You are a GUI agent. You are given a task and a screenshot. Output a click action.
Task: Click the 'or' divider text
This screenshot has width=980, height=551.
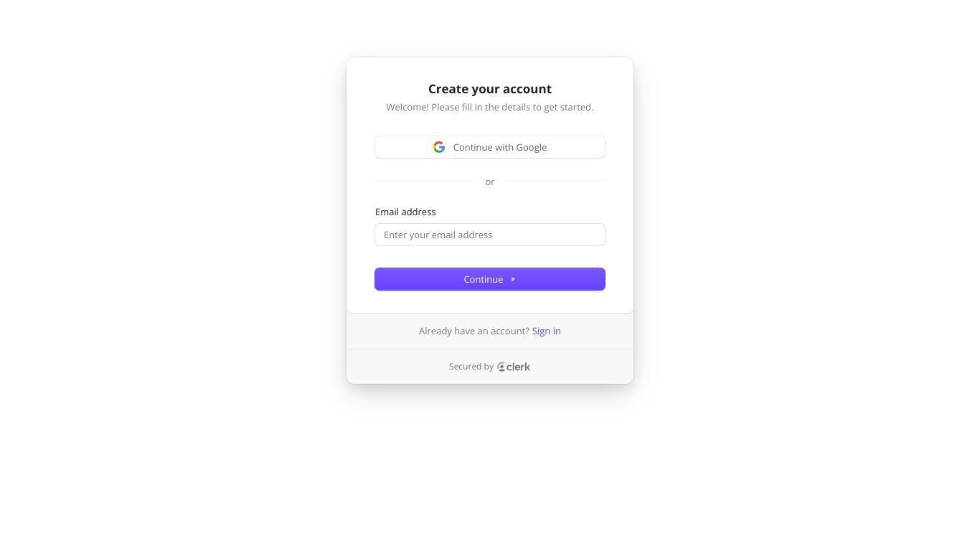click(490, 182)
